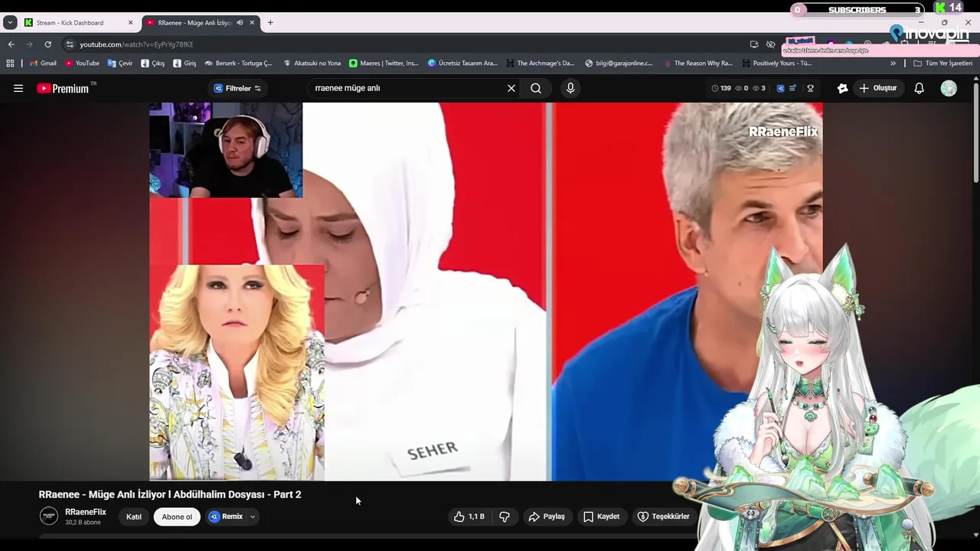Expand hidden bookmarks chevron

pos(893,64)
